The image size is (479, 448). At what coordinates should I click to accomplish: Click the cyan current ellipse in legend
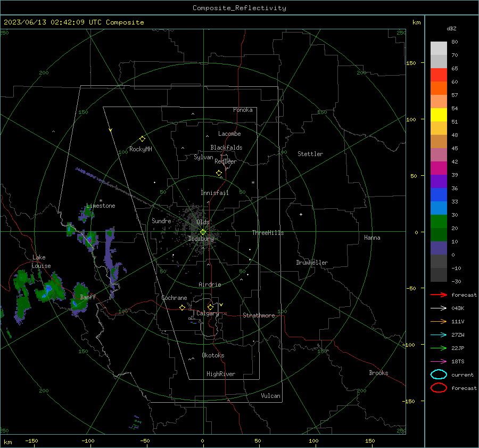click(439, 374)
